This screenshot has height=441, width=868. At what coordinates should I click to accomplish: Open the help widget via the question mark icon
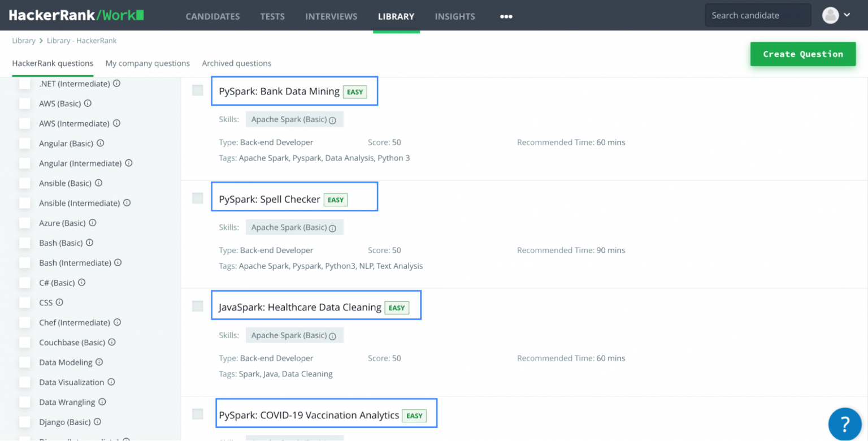[844, 424]
